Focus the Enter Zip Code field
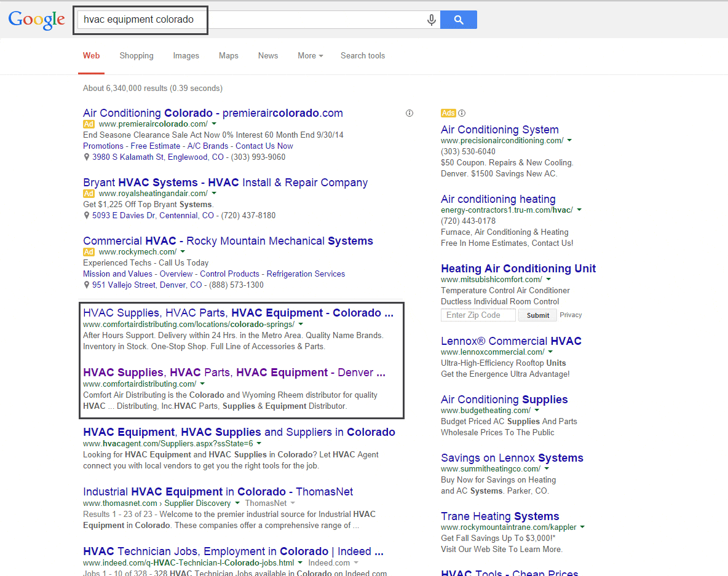 478,315
